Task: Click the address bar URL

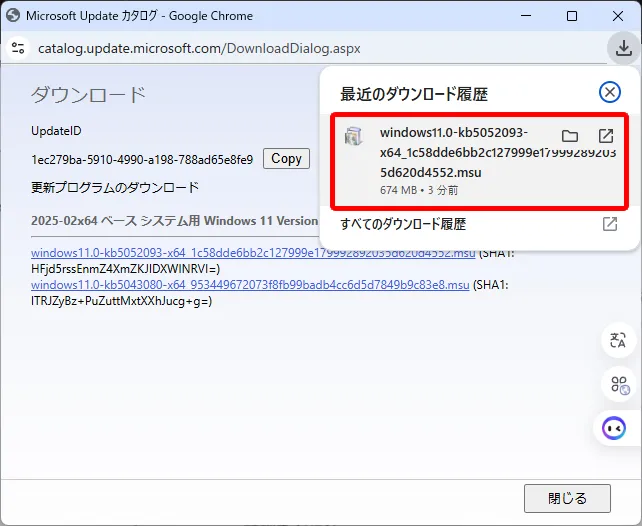Action: (199, 48)
